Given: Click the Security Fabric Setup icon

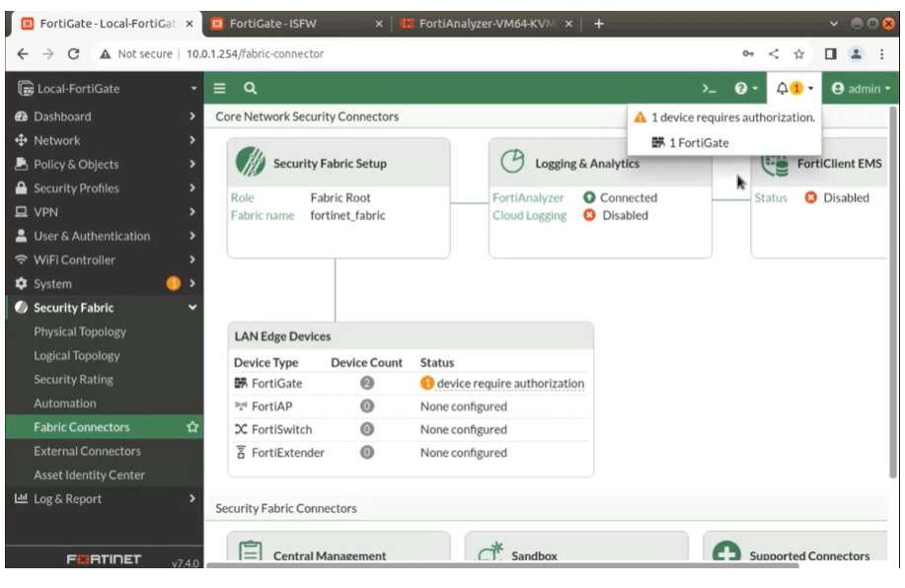Looking at the screenshot, I should pos(251,162).
